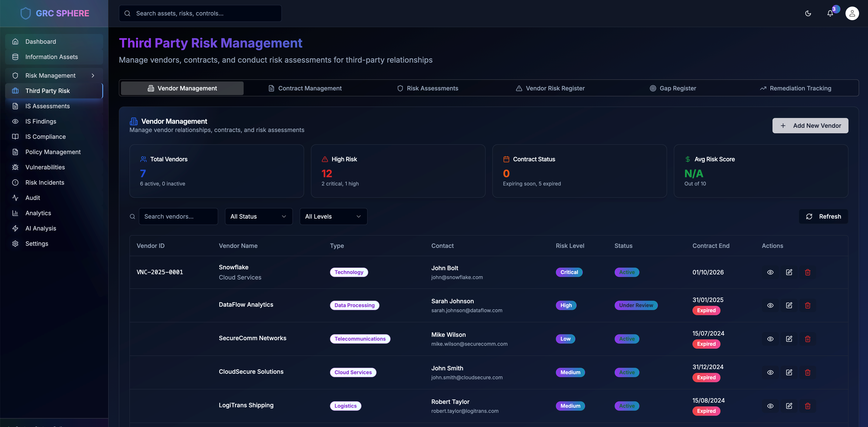
Task: Open the user profile avatar
Action: click(x=852, y=14)
